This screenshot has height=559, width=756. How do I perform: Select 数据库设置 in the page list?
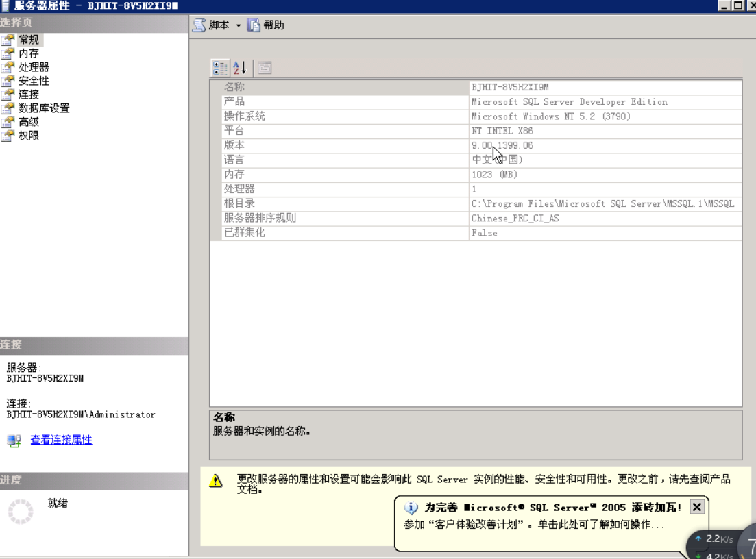click(44, 108)
